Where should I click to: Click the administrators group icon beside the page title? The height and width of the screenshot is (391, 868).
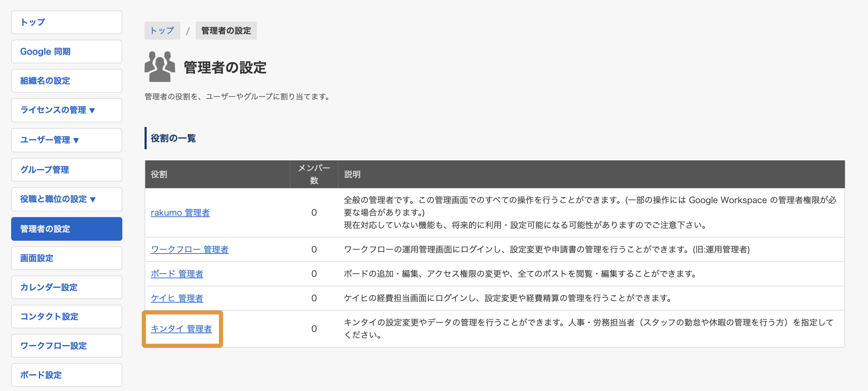pyautogui.click(x=160, y=66)
